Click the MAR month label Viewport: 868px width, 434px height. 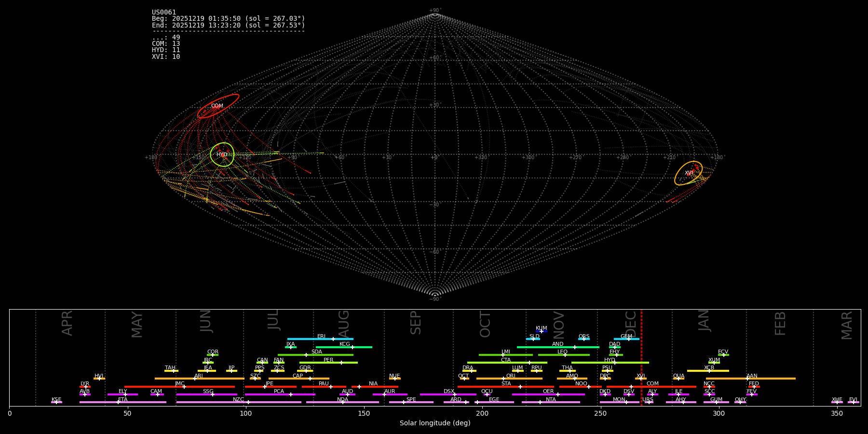(x=847, y=325)
